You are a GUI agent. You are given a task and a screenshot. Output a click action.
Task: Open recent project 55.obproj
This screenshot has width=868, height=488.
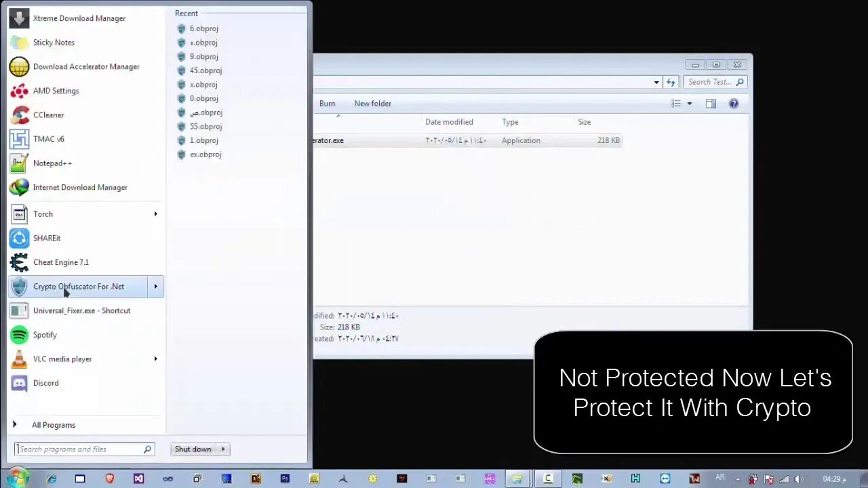click(205, 126)
